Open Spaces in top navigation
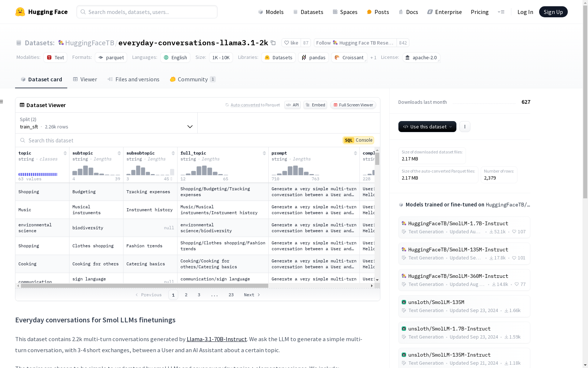Image resolution: width=588 pixels, height=368 pixels. pos(345,12)
